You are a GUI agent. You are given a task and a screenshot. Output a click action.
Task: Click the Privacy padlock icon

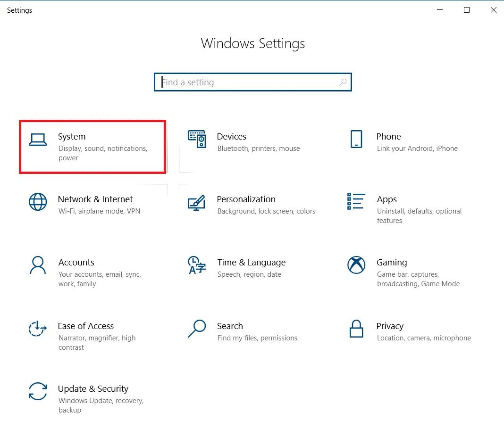click(356, 329)
